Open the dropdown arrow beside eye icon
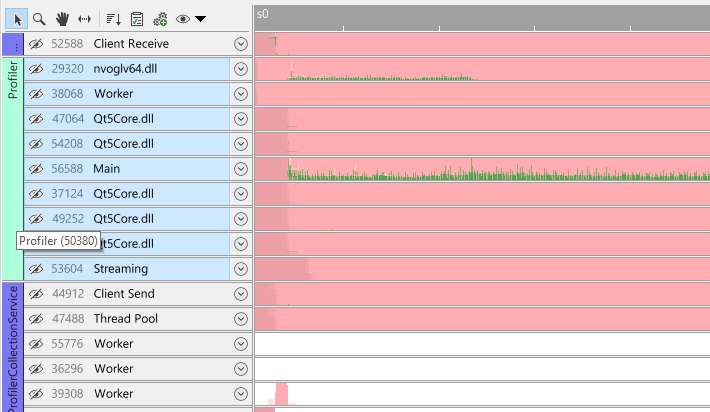 coord(201,18)
